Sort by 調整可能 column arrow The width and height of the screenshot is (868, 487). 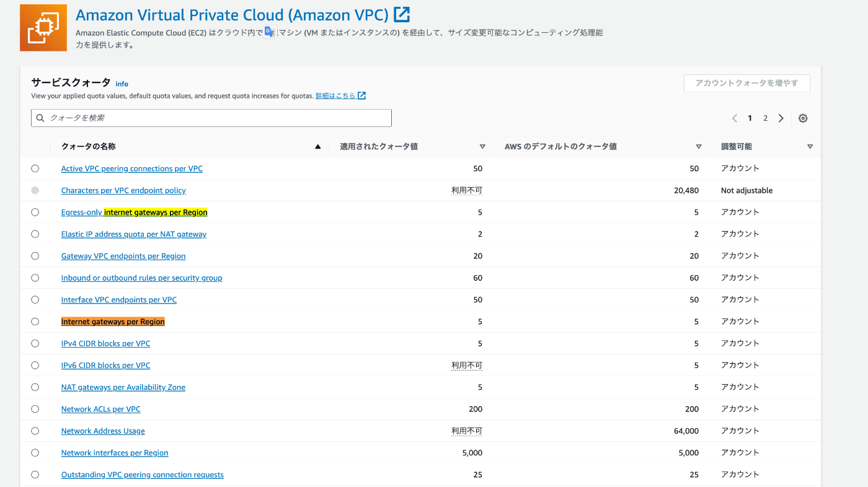tap(810, 147)
